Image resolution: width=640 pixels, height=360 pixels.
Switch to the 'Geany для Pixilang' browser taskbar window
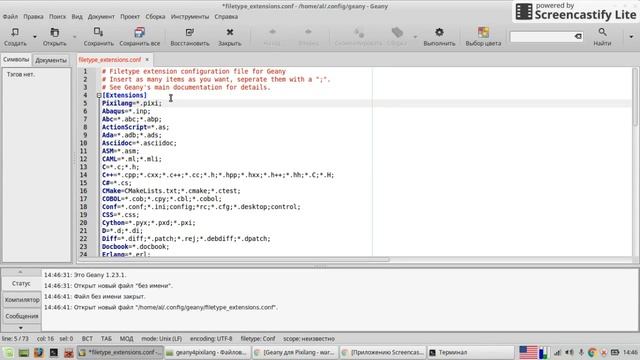(294, 352)
